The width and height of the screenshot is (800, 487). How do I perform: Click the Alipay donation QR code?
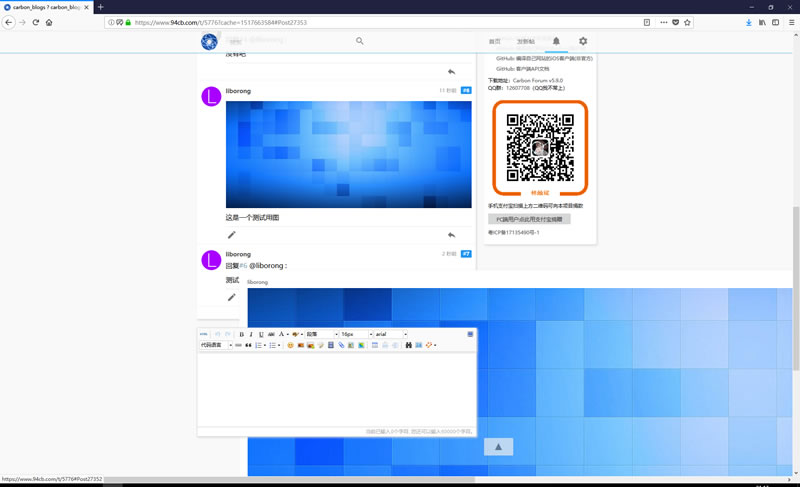point(540,148)
